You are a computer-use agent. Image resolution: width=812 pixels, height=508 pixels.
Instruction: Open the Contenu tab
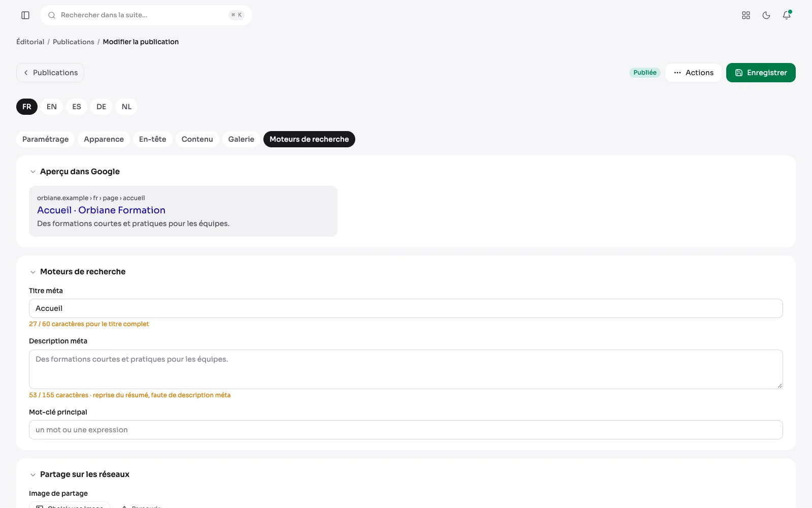click(197, 139)
